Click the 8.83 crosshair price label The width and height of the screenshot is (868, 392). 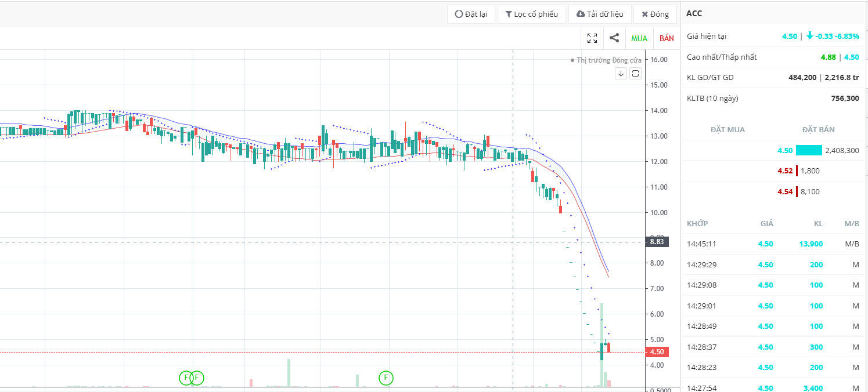coord(657,242)
